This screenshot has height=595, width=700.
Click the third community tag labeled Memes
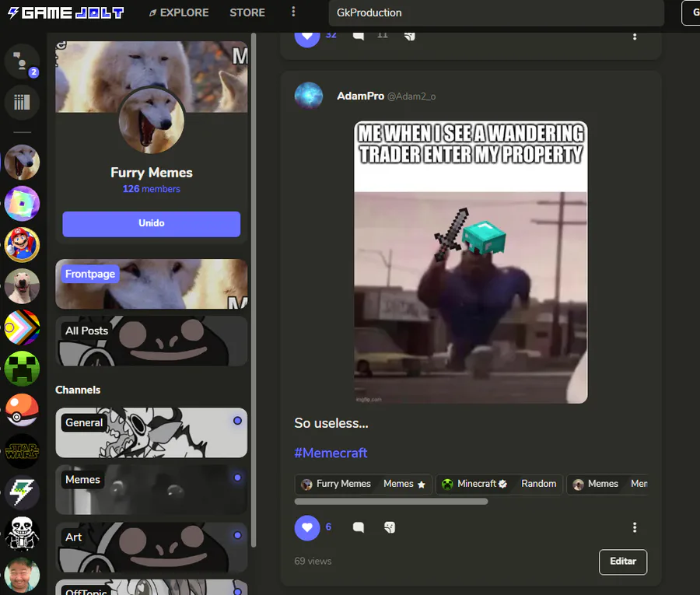(x=597, y=484)
